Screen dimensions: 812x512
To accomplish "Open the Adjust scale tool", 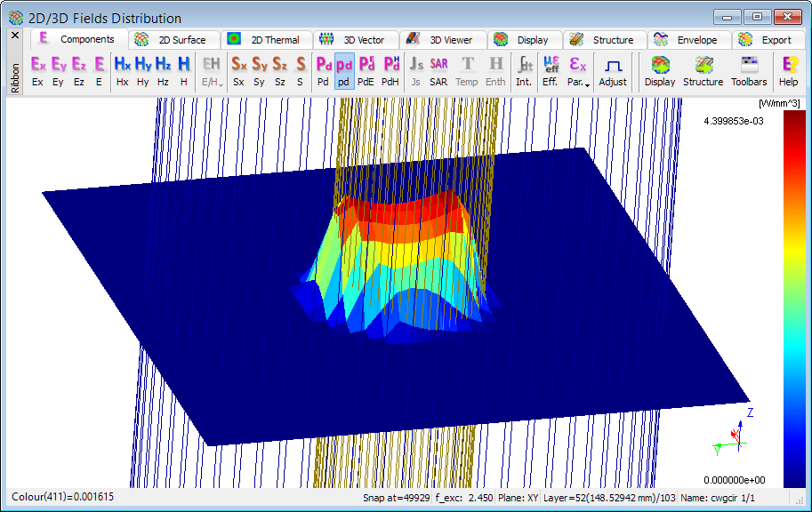I will pos(612,70).
